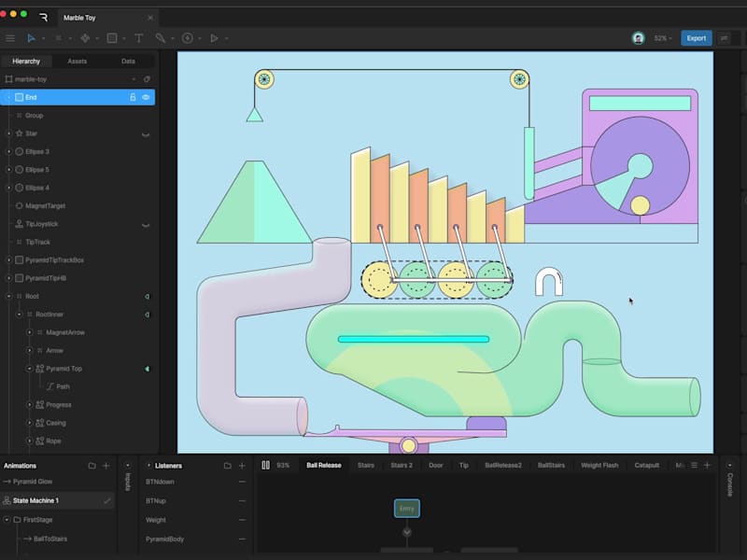
Task: Toggle the lock on End layer
Action: 133,97
